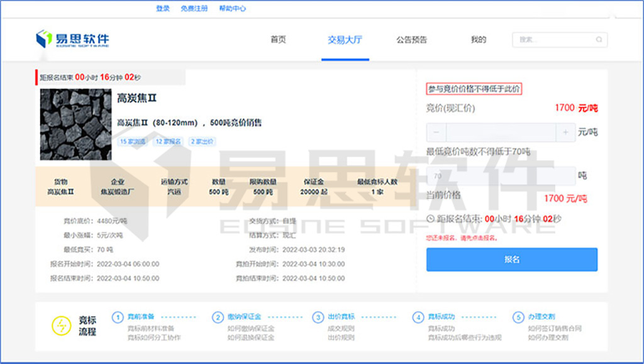The image size is (644, 364).
Task: Click the search magnifier icon
Action: tap(598, 39)
